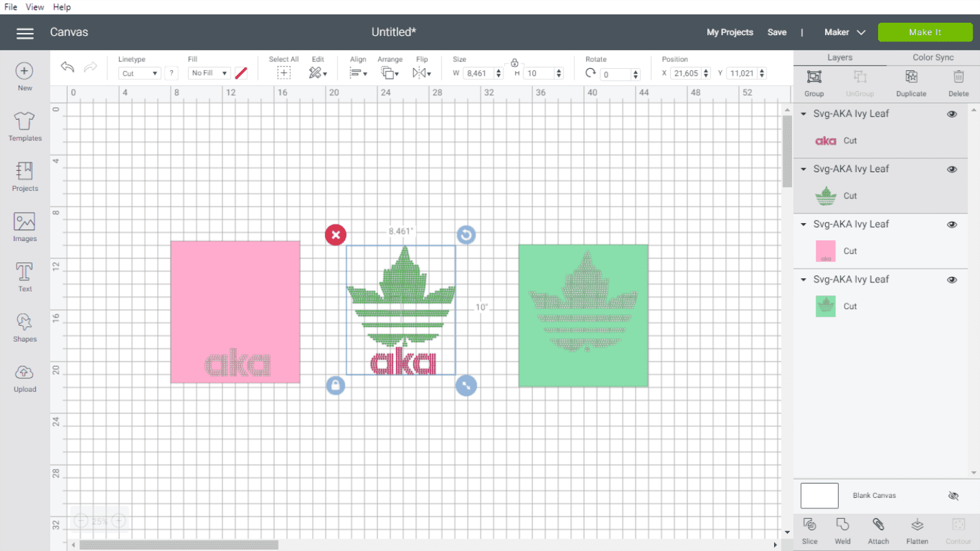Duplicate the selected layer

click(911, 83)
